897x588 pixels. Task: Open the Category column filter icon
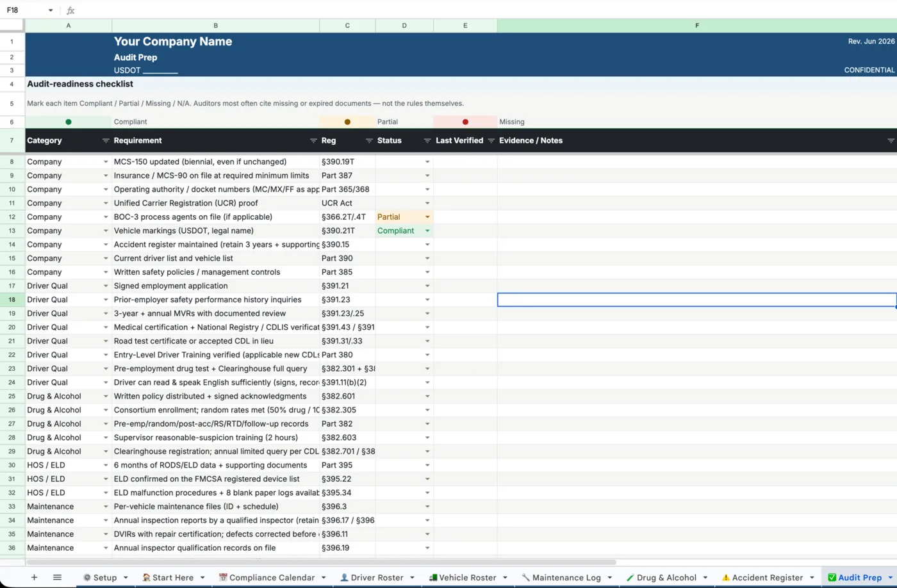pyautogui.click(x=106, y=140)
